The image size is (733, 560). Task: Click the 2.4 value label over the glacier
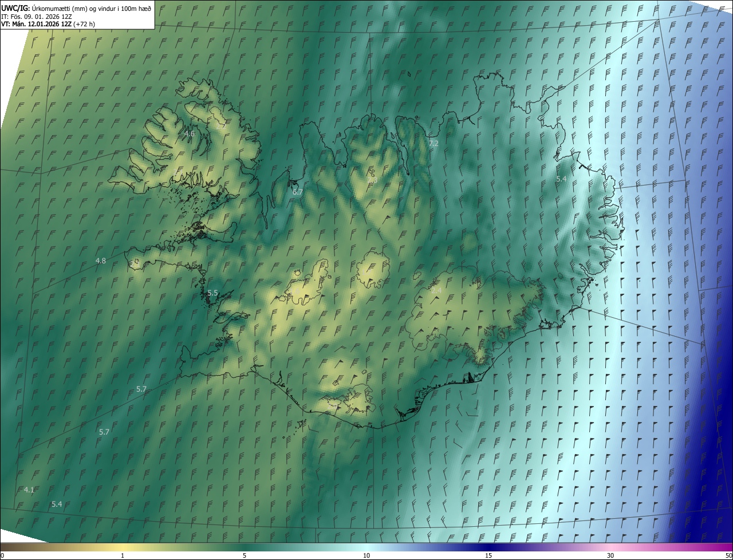pyautogui.click(x=436, y=291)
